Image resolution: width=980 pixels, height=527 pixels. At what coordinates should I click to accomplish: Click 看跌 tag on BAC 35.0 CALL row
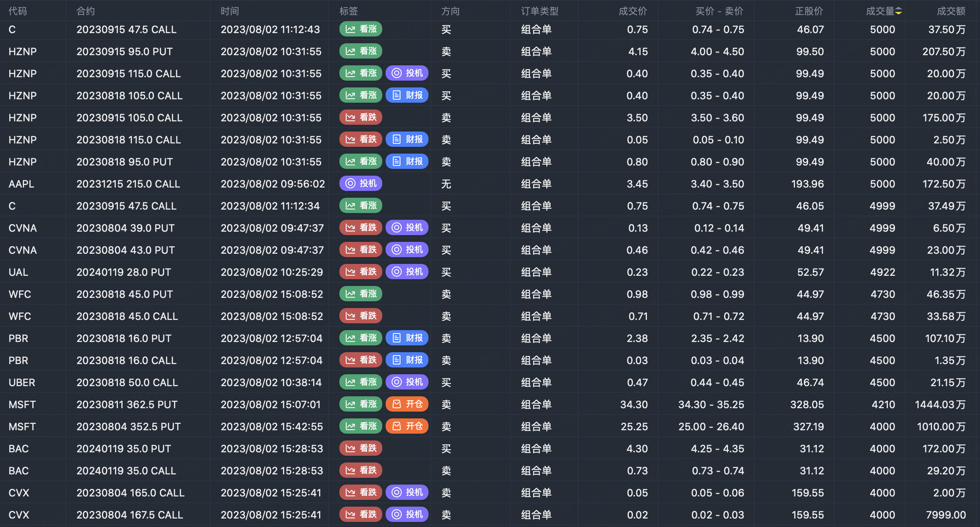[x=361, y=471]
